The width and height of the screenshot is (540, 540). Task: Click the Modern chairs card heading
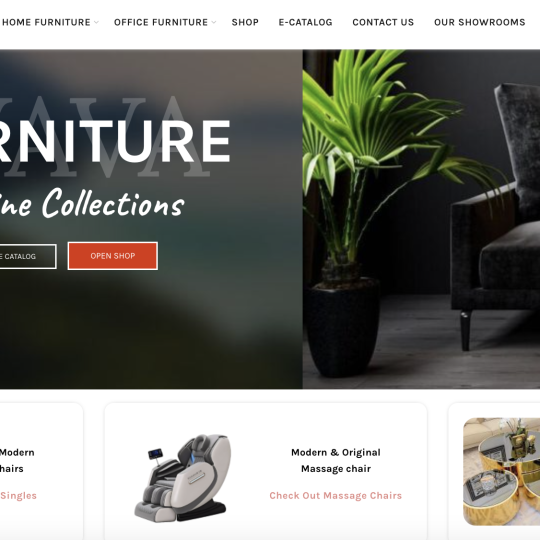(17, 460)
